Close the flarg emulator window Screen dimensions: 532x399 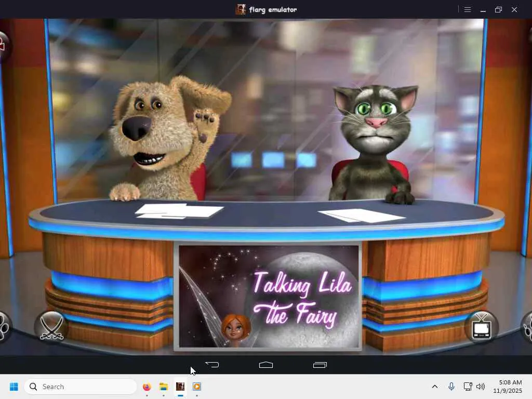(514, 9)
